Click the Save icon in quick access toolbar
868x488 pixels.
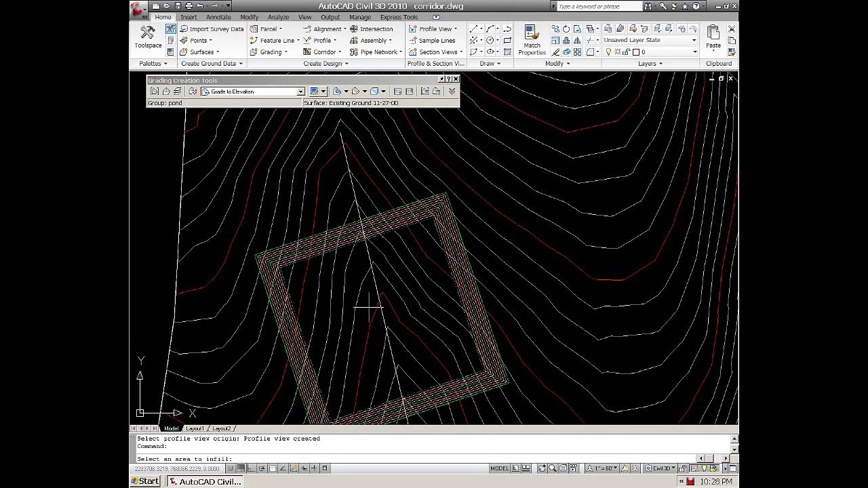point(177,5)
